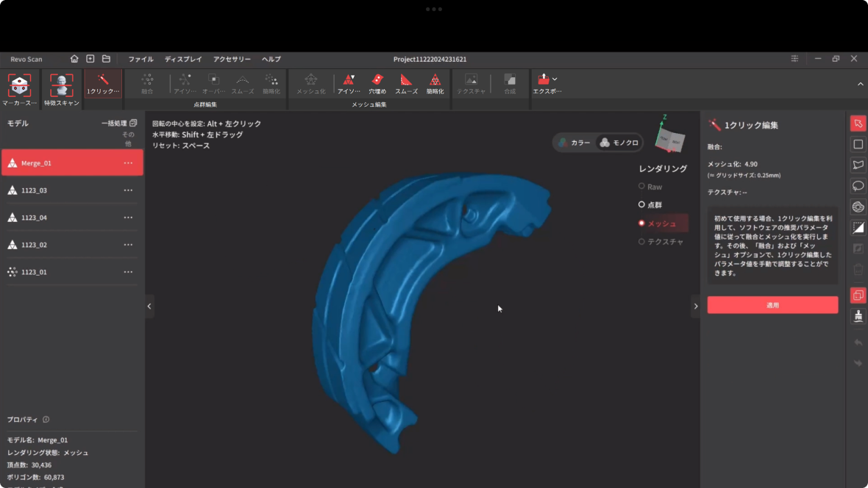This screenshot has height=488, width=868.
Task: Collapse the left model panel arrow
Action: 149,306
